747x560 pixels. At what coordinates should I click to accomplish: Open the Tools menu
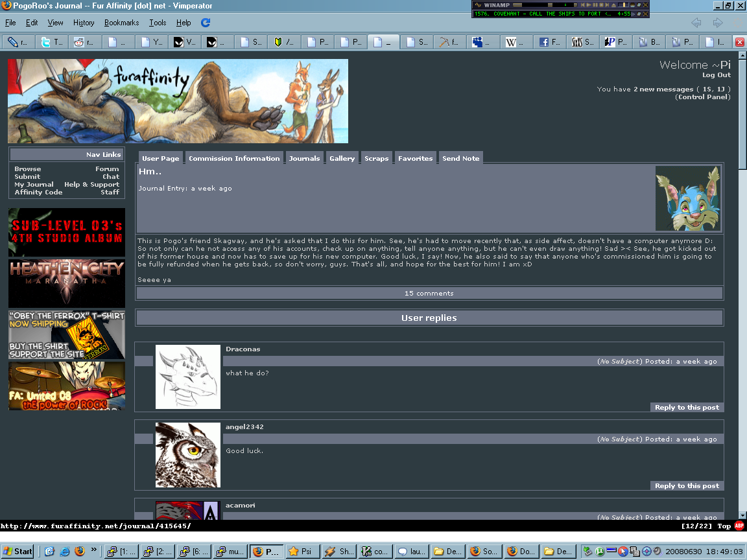158,23
